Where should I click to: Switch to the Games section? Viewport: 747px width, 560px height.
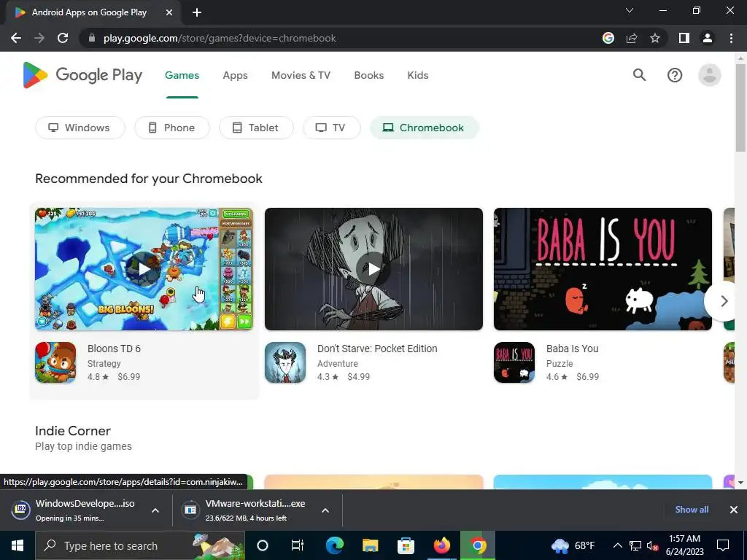[182, 75]
